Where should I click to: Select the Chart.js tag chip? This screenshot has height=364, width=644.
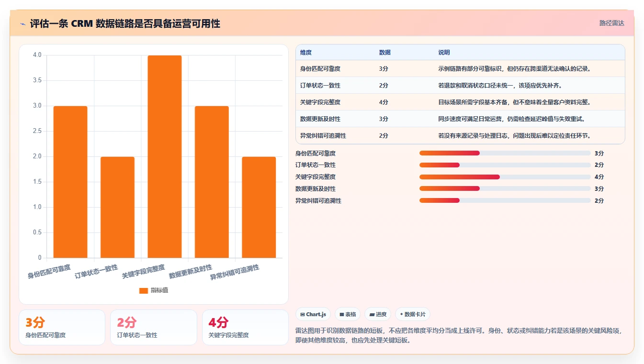(x=313, y=314)
